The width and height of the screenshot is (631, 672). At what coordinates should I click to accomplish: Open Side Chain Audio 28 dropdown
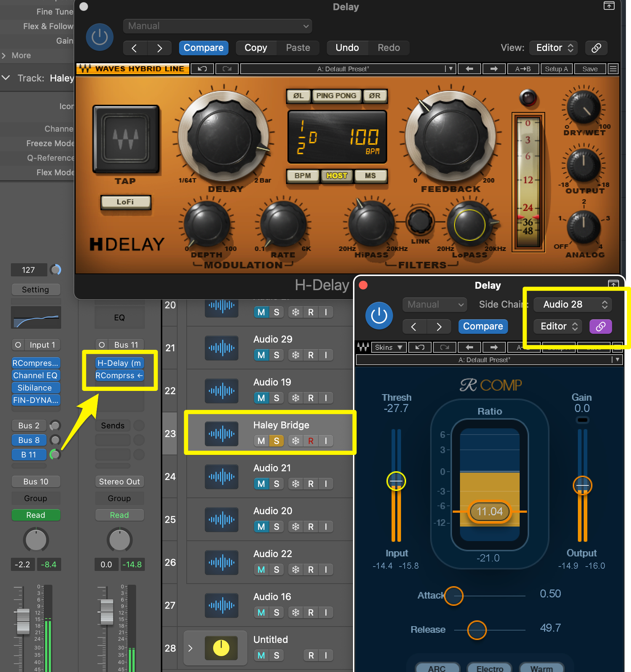point(573,305)
